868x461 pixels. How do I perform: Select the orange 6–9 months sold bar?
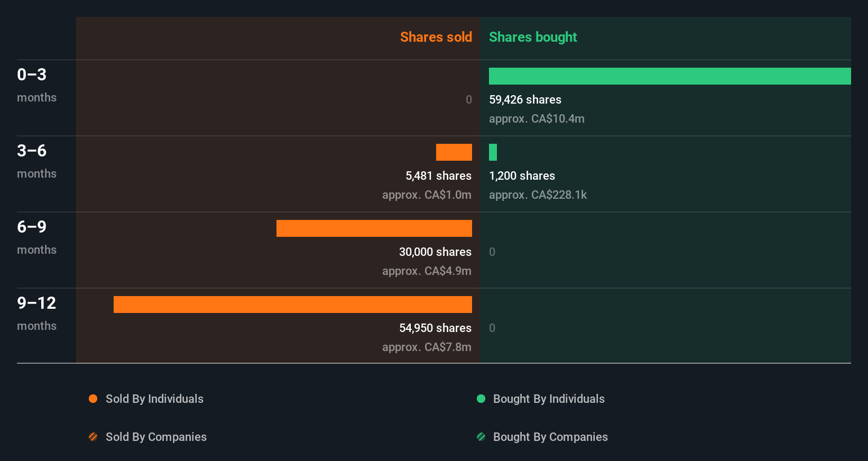tap(374, 228)
